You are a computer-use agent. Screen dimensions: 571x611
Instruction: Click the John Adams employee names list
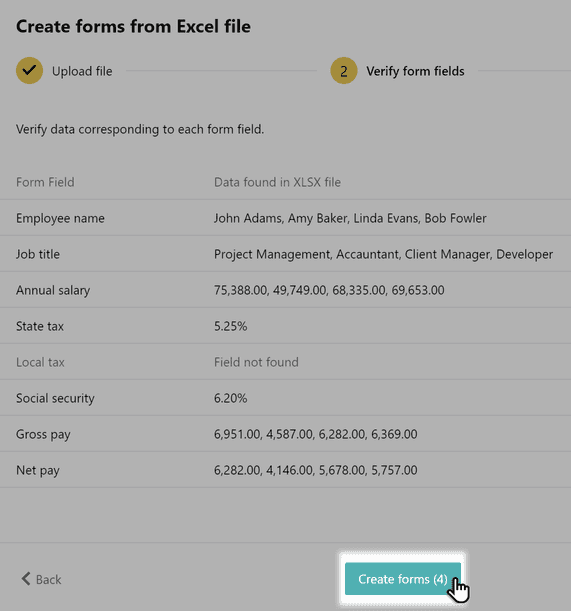pyautogui.click(x=350, y=218)
